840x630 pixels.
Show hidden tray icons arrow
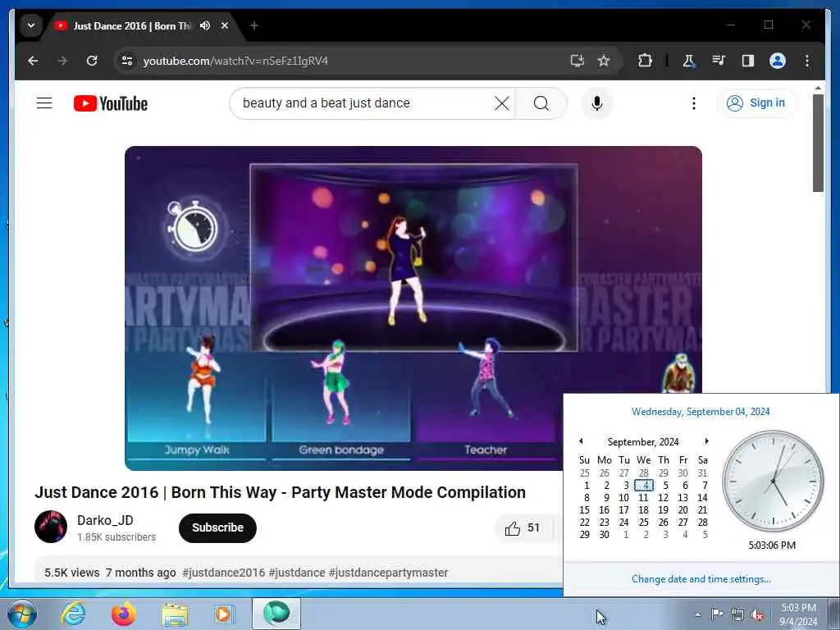(x=697, y=614)
